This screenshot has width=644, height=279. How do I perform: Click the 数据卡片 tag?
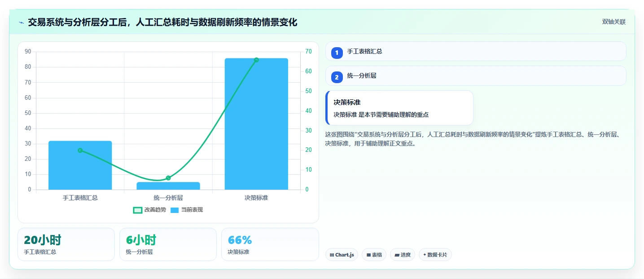435,255
